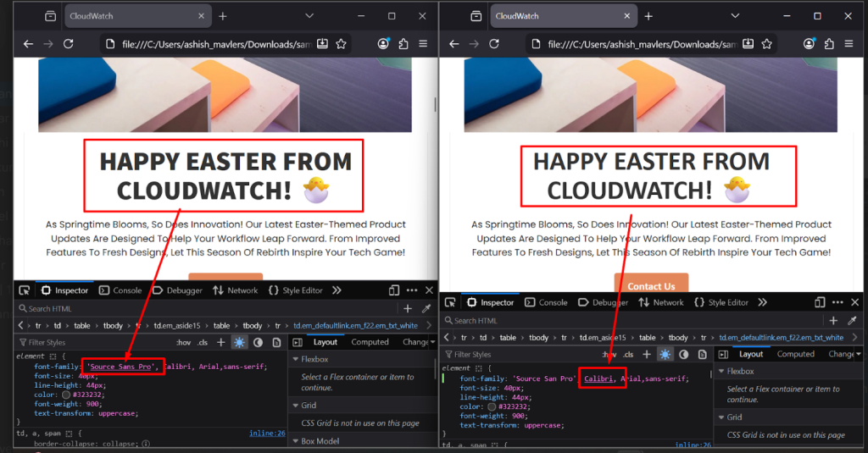Bookmark the page with the left window's star icon
This screenshot has height=453, width=868.
coord(341,44)
